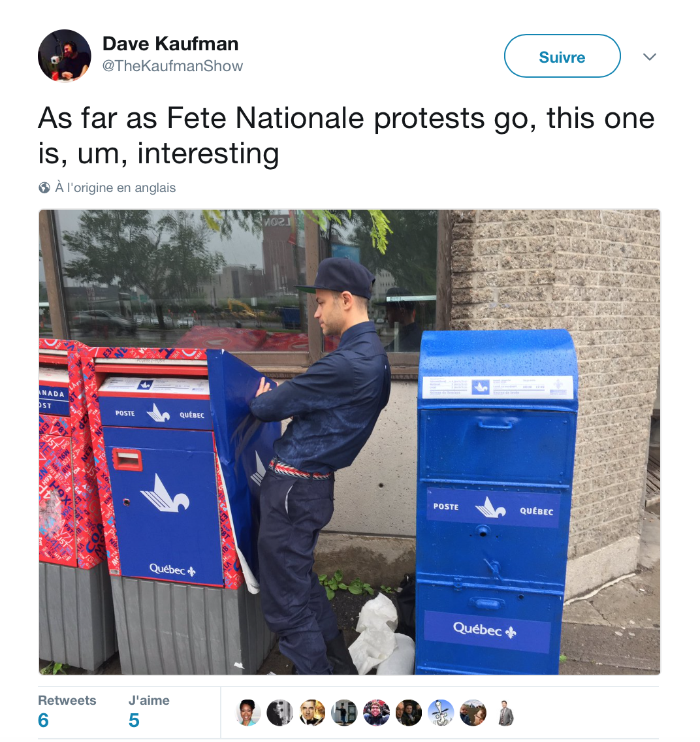The image size is (700, 742).
Task: Open the @TheKaufmanShow handle link
Action: point(172,66)
